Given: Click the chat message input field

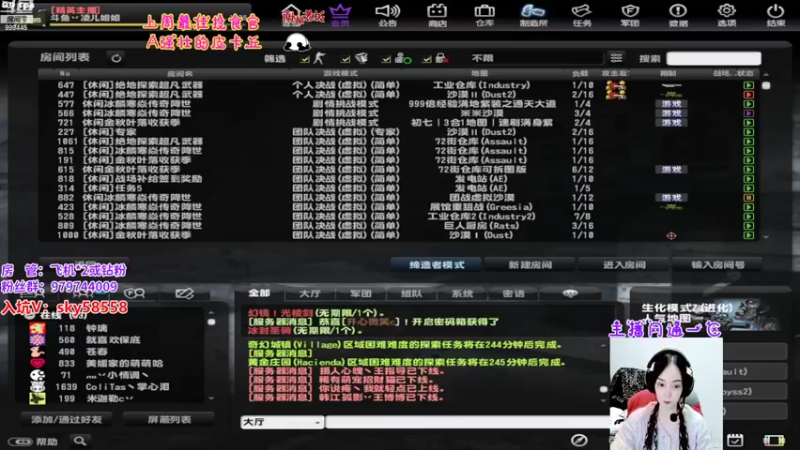Looking at the screenshot, I should [467, 422].
